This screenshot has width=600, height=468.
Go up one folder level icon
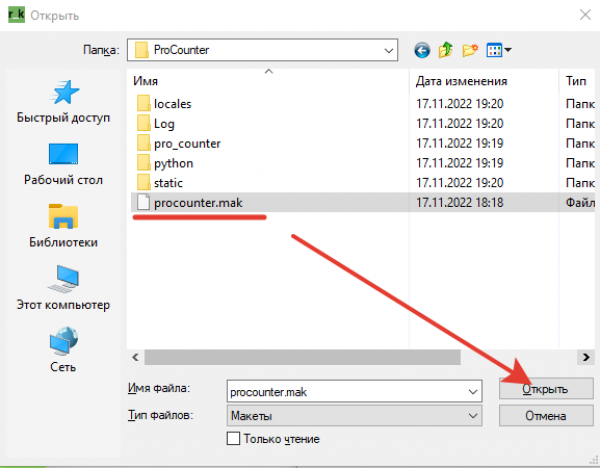point(446,50)
